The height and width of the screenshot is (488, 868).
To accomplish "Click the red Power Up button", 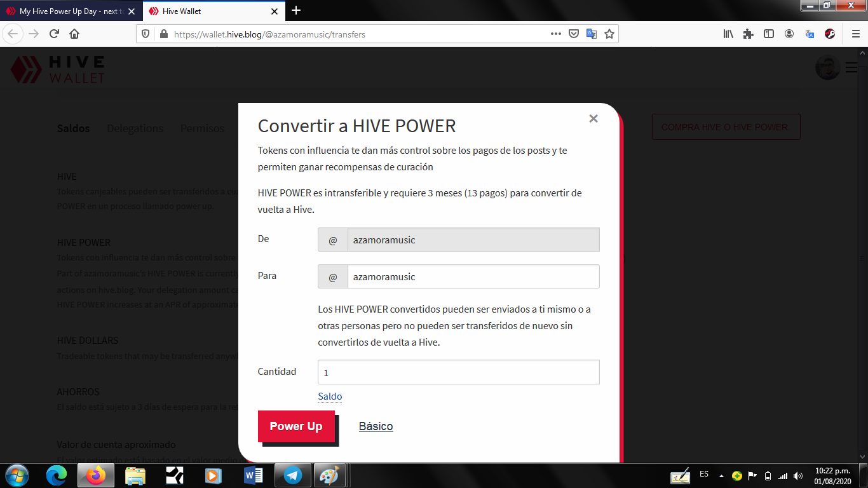I will [296, 426].
